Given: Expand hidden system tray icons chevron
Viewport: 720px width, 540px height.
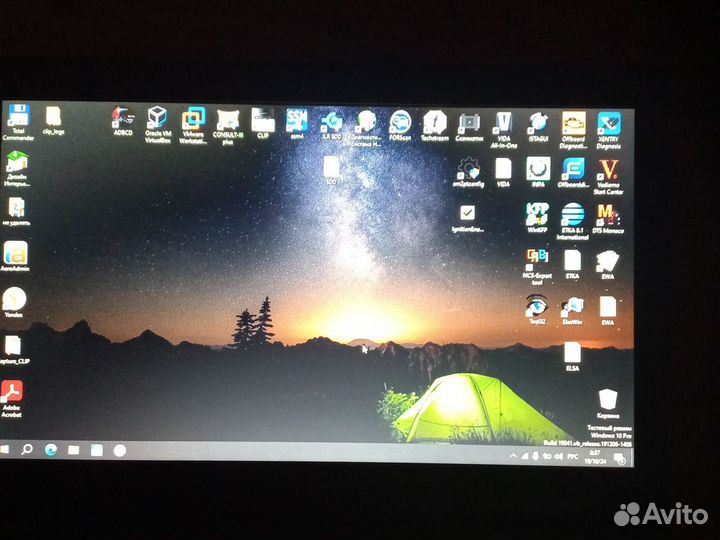Looking at the screenshot, I should pos(513,456).
